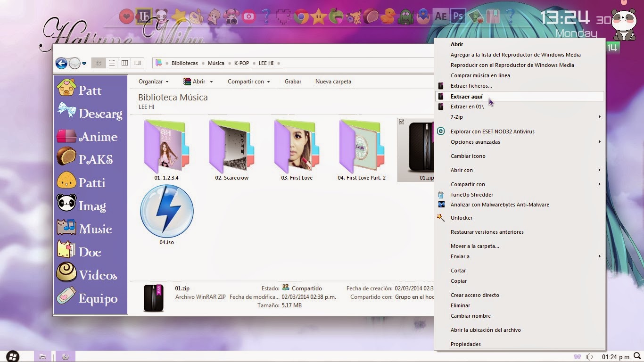Choose TuneUp Shredder menu entry
Image resolution: width=644 pixels, height=362 pixels.
[520, 195]
